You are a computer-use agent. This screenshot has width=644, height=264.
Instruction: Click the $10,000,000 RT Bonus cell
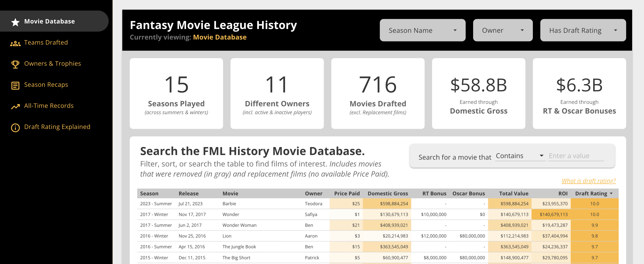click(x=434, y=214)
